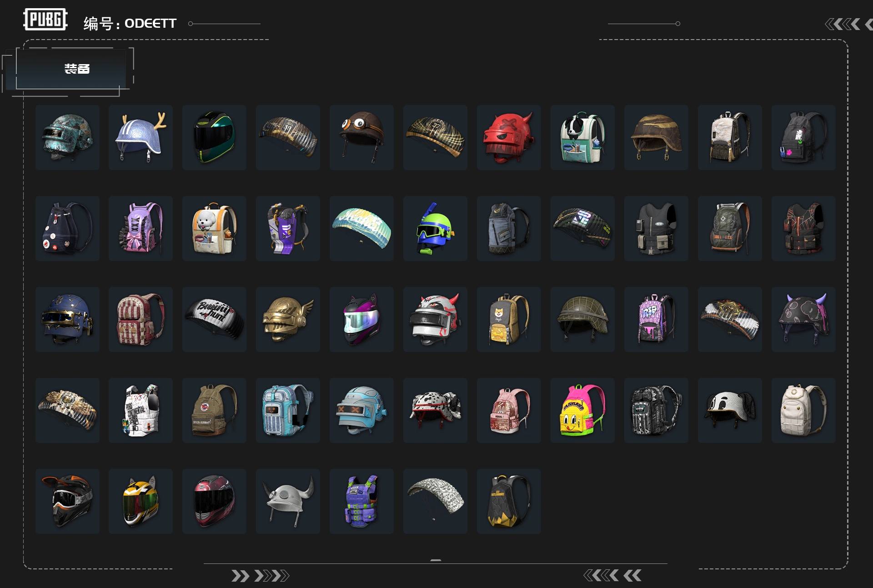The width and height of the screenshot is (873, 588).
Task: Select the white horned viking helmet
Action: (x=288, y=501)
